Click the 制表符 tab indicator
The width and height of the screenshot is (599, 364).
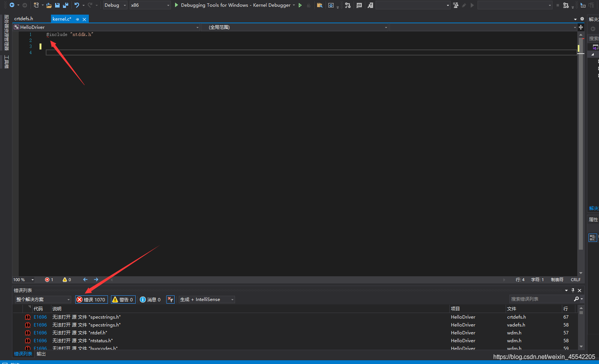click(x=557, y=280)
